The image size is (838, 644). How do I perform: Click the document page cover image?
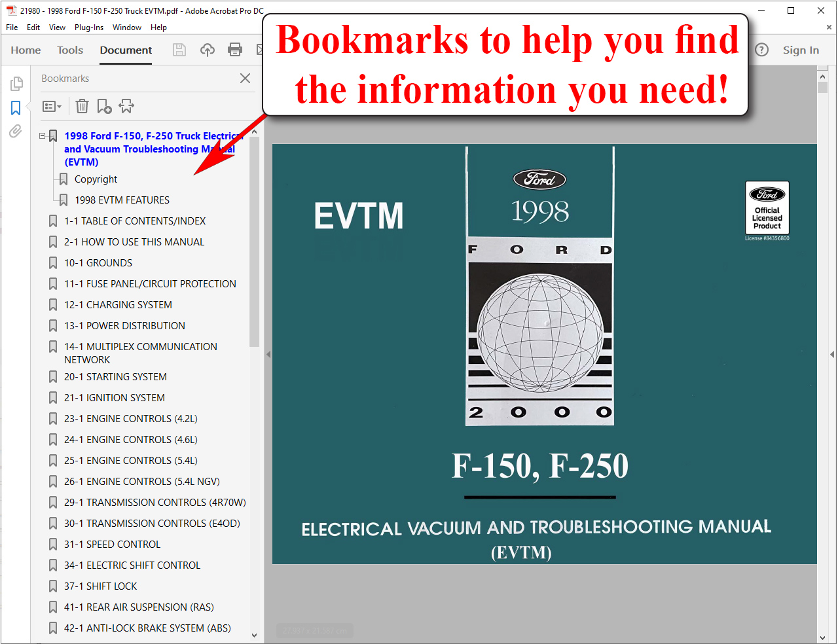544,354
